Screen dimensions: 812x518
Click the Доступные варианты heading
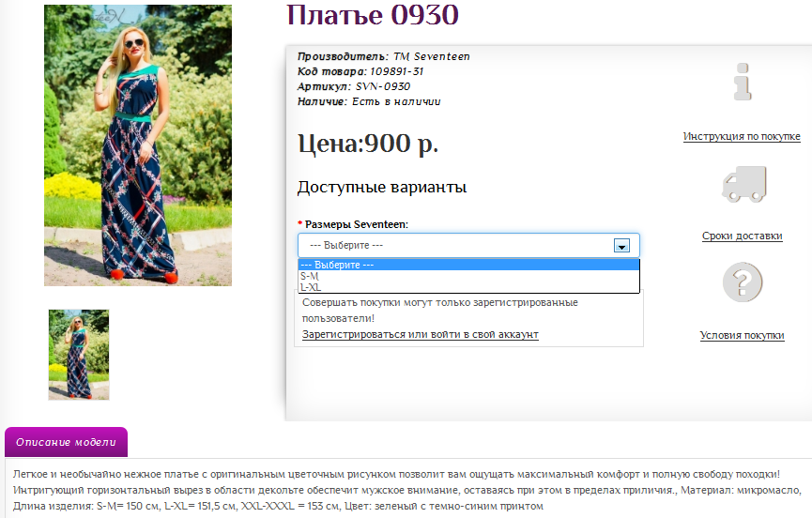click(382, 187)
